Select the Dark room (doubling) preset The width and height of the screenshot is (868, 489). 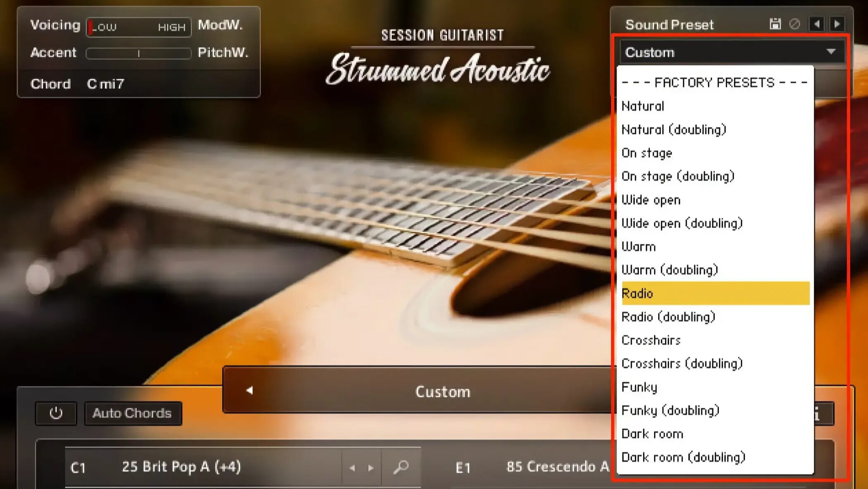pos(715,457)
